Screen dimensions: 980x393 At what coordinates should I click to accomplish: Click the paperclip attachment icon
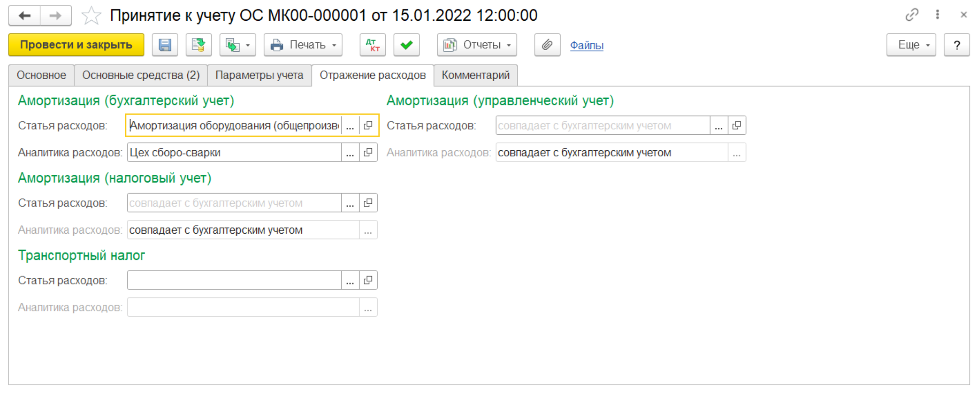547,45
